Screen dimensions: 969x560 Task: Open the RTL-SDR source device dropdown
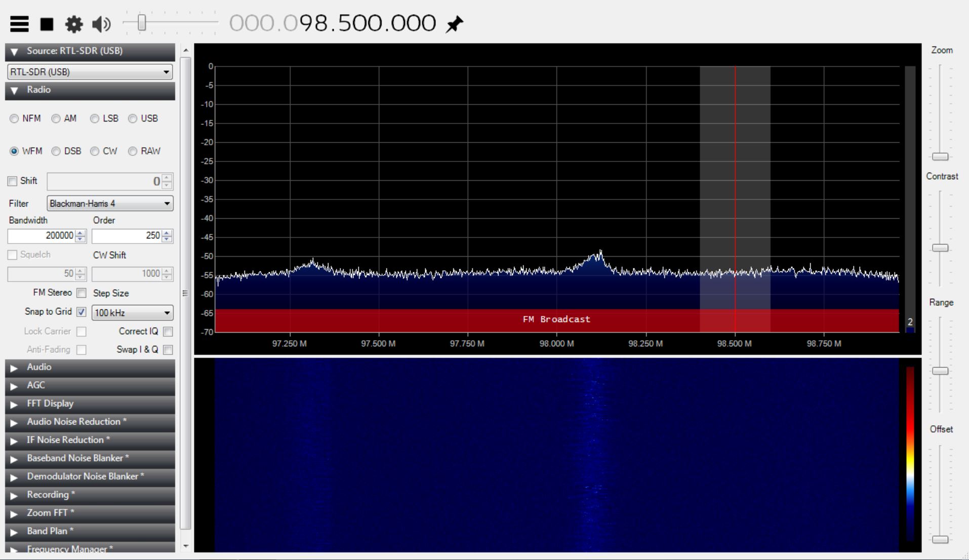click(89, 71)
